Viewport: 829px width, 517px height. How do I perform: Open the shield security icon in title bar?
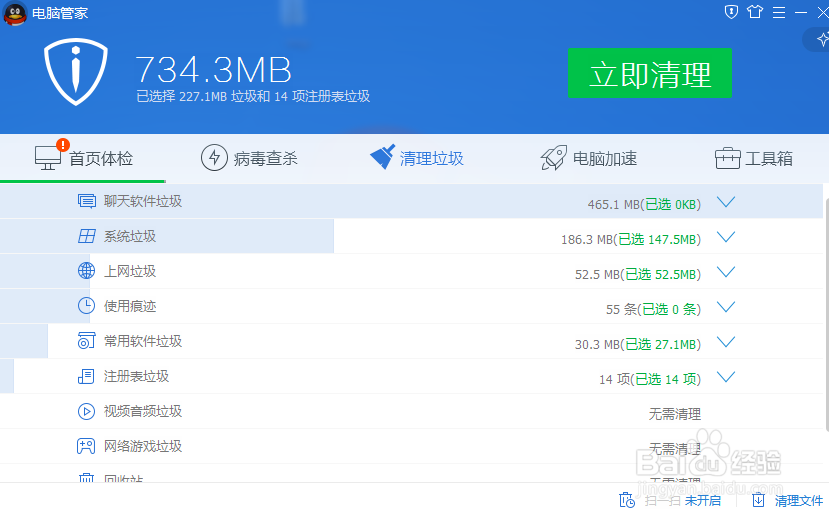pyautogui.click(x=731, y=12)
